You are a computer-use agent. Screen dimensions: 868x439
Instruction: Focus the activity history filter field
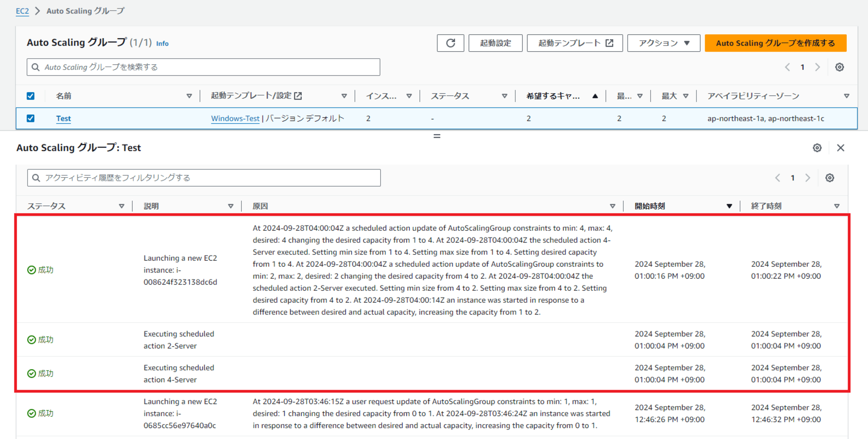point(204,178)
